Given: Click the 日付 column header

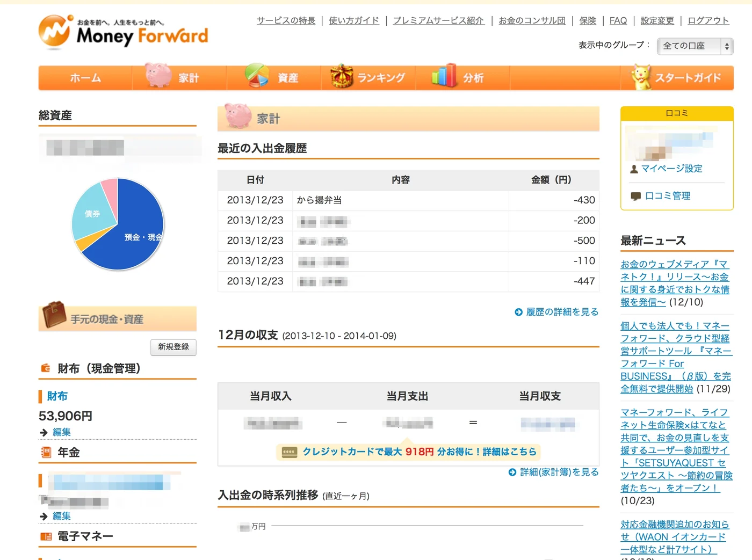Looking at the screenshot, I should 255,180.
